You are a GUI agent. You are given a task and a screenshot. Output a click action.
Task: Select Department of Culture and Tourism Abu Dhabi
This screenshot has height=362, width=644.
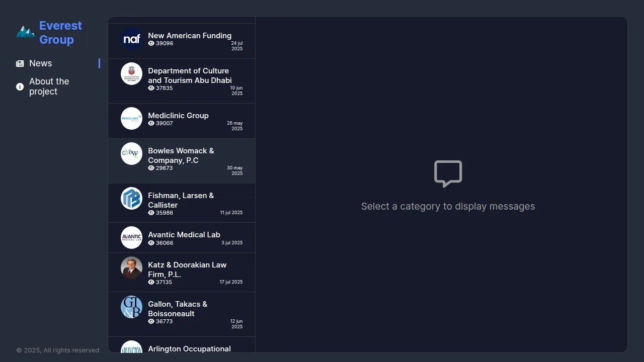pos(190,75)
